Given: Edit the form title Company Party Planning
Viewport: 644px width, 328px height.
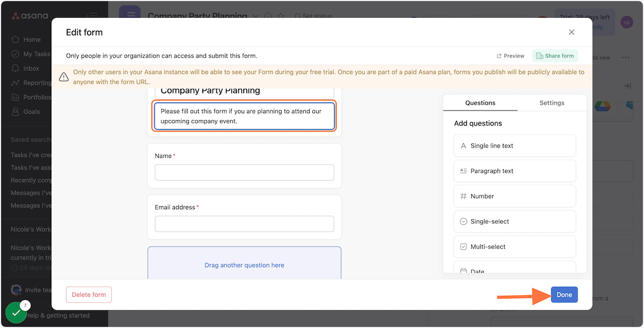Looking at the screenshot, I should click(x=244, y=92).
